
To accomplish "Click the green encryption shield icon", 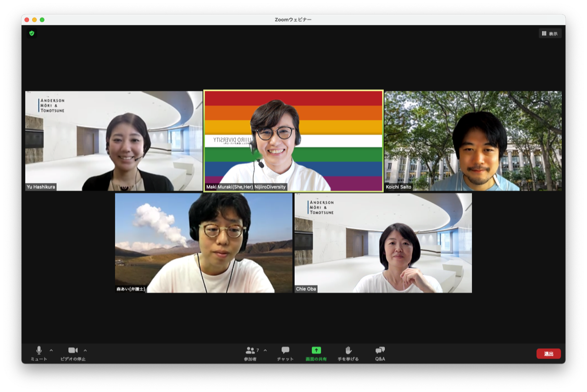I will (x=32, y=33).
